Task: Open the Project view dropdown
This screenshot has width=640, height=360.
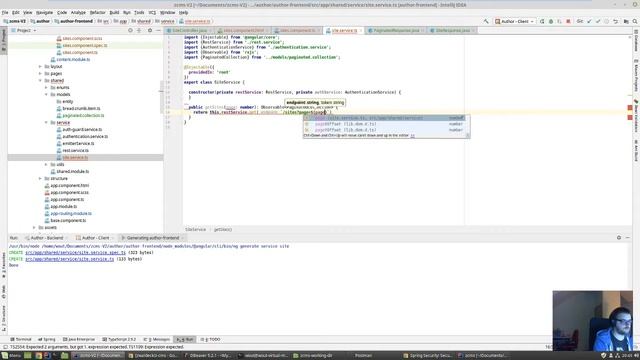Action: [24, 31]
